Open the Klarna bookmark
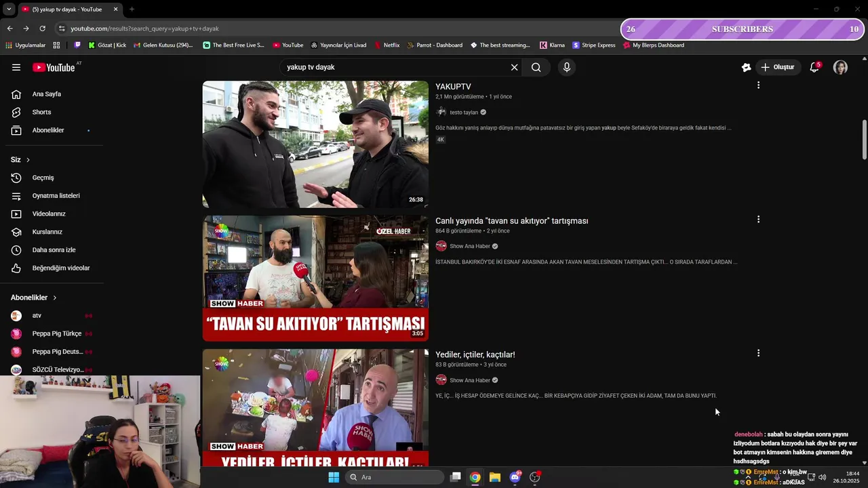The height and width of the screenshot is (488, 868). pos(552,45)
